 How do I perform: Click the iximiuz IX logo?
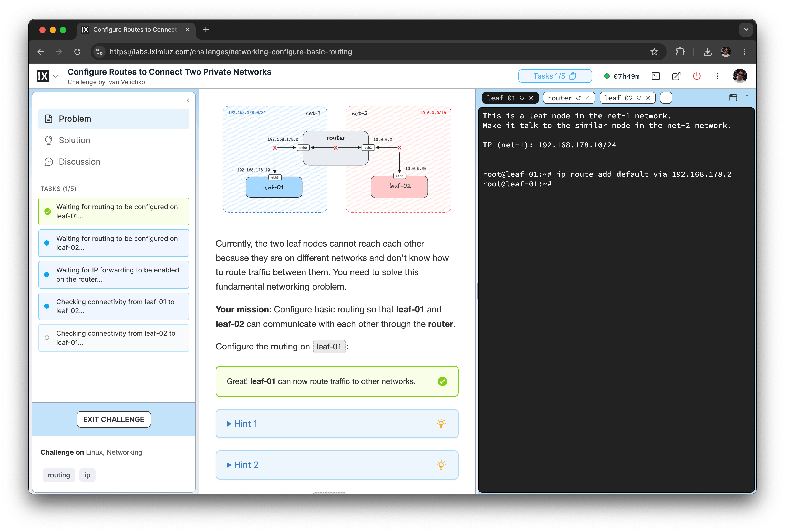(x=43, y=76)
